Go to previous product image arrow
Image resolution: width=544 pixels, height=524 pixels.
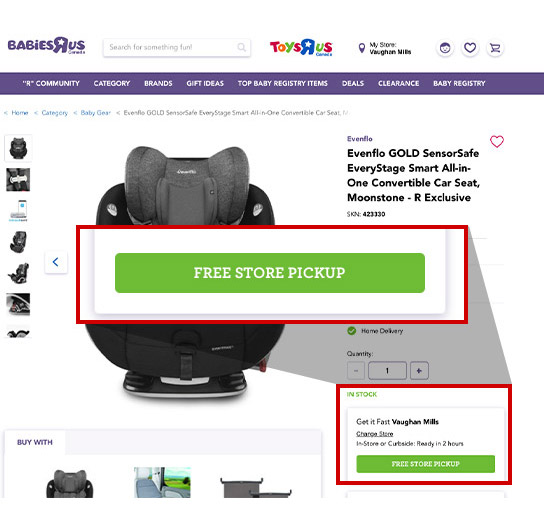pos(56,262)
